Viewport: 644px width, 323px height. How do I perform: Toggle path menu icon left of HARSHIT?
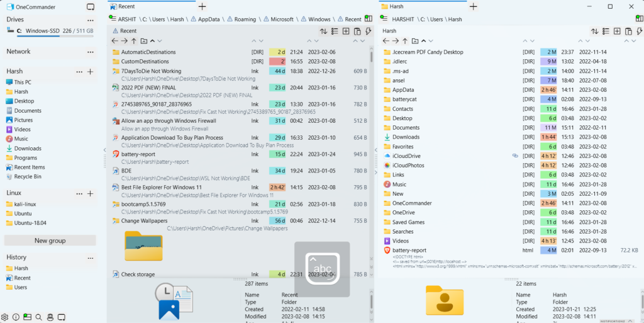click(384, 18)
